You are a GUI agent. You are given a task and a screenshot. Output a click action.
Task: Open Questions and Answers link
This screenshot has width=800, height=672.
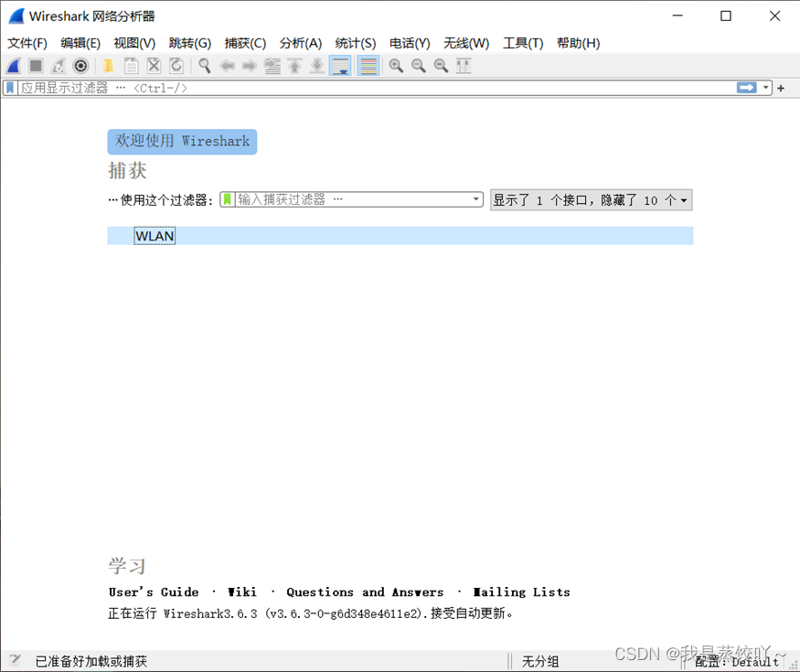point(365,592)
